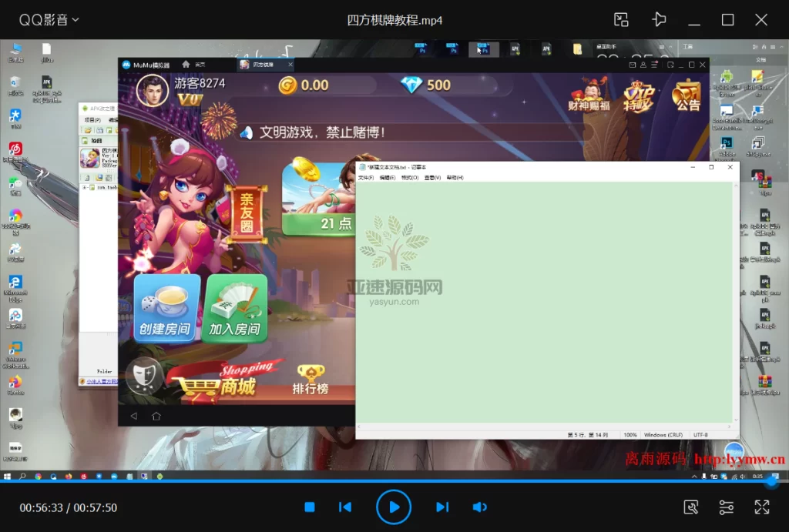Click the taskbar search magnifier icon
Image resolution: width=789 pixels, height=532 pixels.
[22, 477]
